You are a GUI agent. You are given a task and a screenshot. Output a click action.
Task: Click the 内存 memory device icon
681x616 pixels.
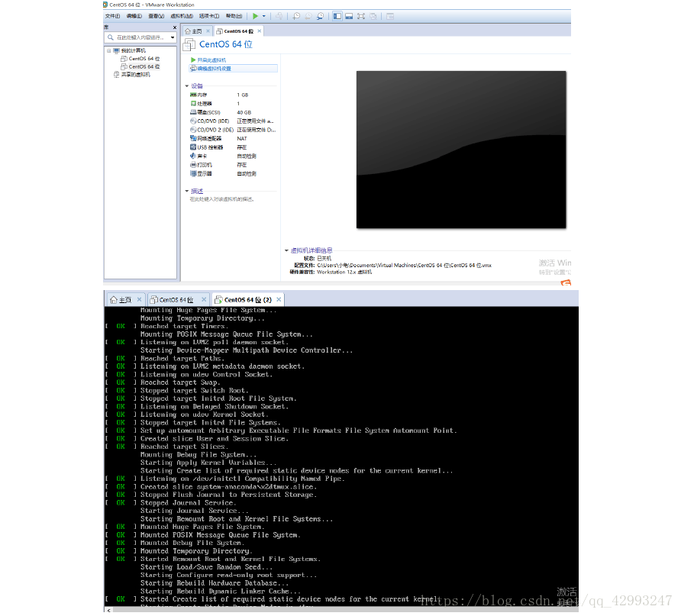(193, 95)
